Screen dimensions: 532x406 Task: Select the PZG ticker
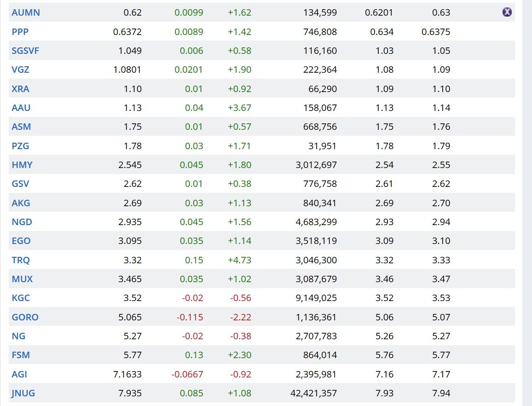click(x=20, y=146)
